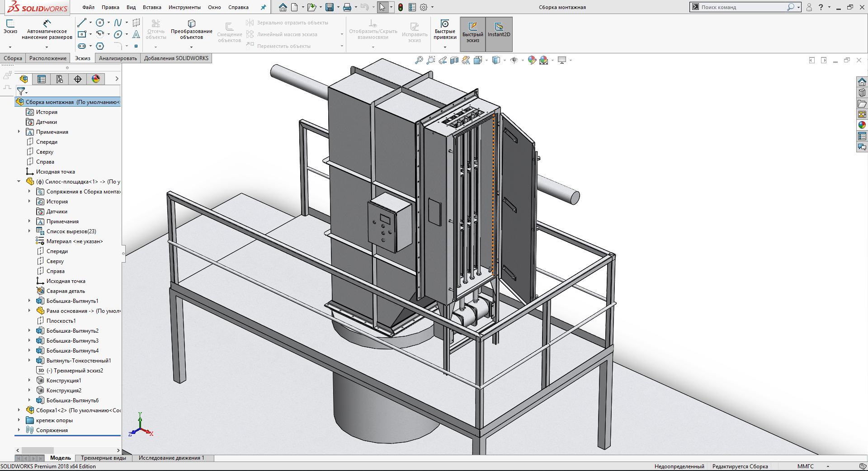This screenshot has width=868, height=471.
Task: Click the Rebuild traffic light icon
Action: point(401,7)
